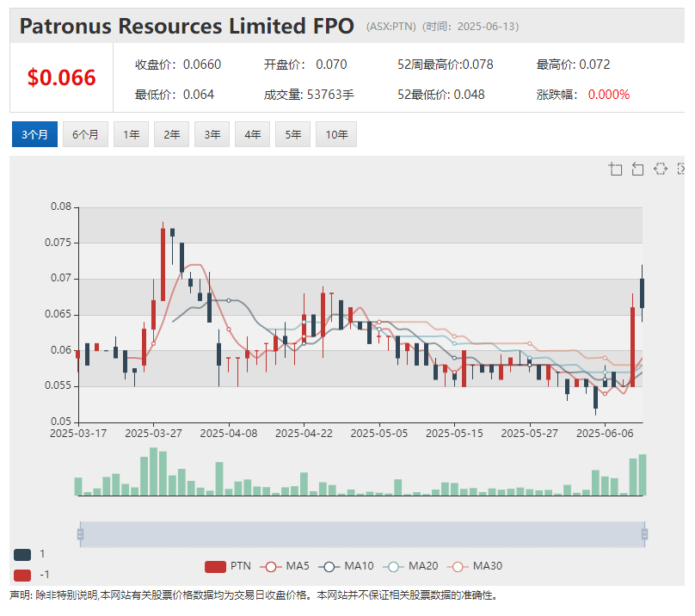
Task: Click the 2025-05-15 x-axis date label
Action: [x=454, y=434]
